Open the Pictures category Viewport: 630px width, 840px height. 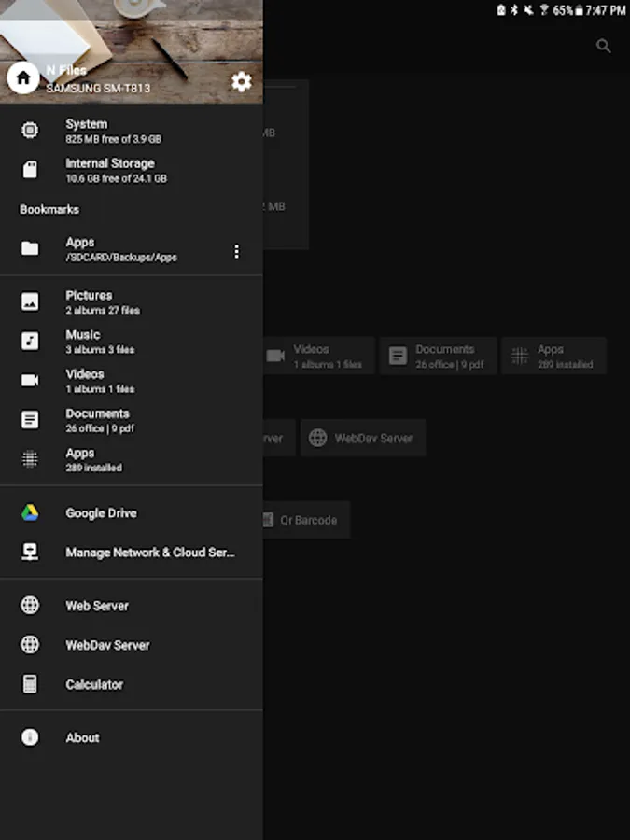tap(132, 301)
